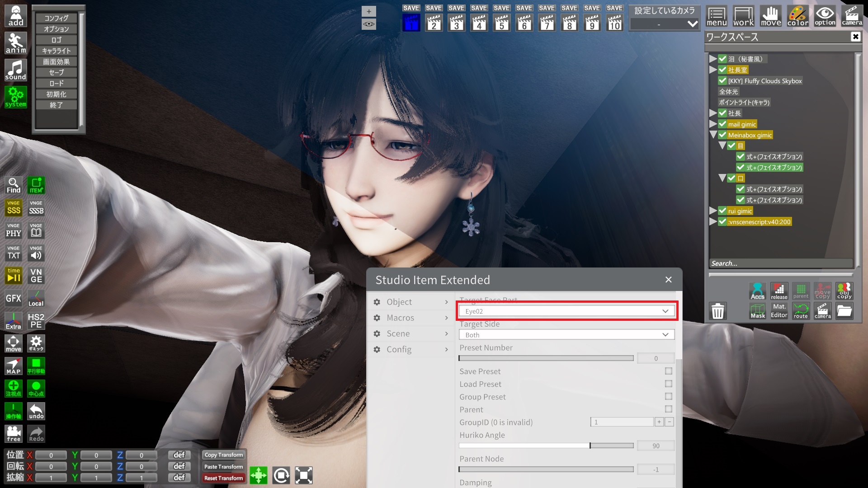Click the free camera icon

pos(14,434)
